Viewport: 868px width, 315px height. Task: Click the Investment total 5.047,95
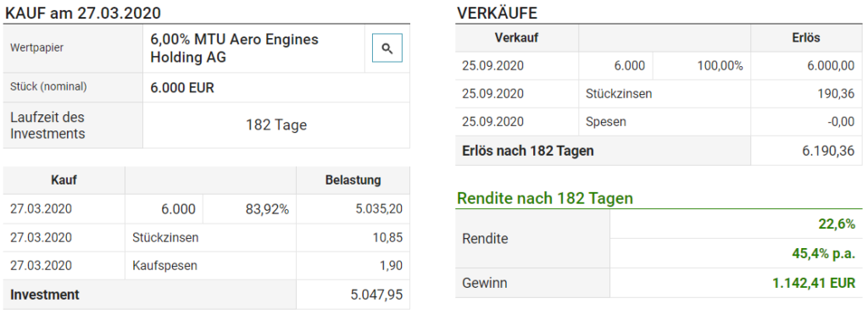click(376, 295)
